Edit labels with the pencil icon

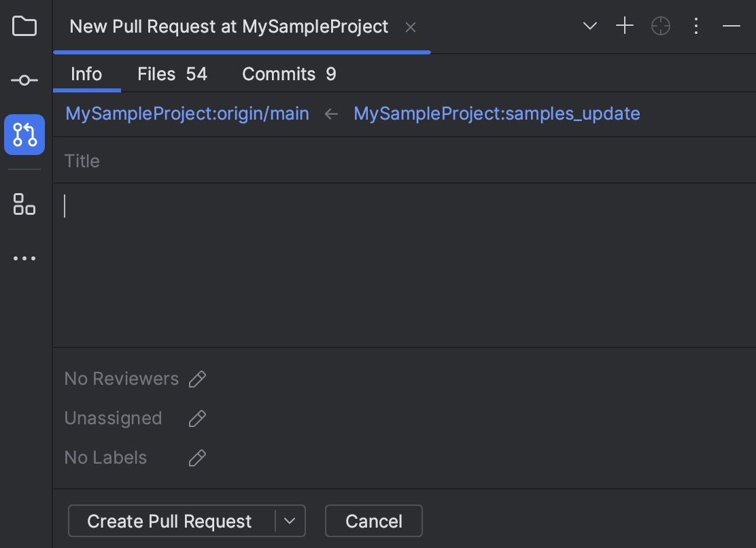click(x=197, y=458)
